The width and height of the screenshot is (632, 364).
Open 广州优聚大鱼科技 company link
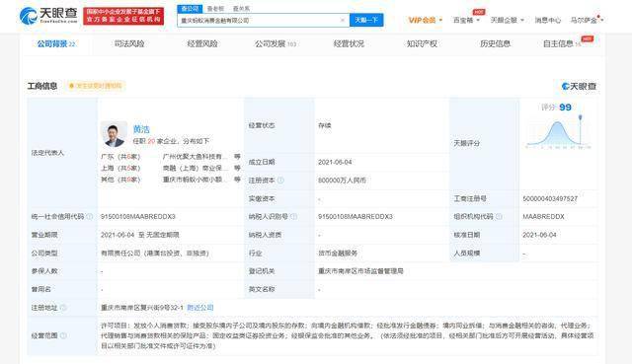click(196, 156)
